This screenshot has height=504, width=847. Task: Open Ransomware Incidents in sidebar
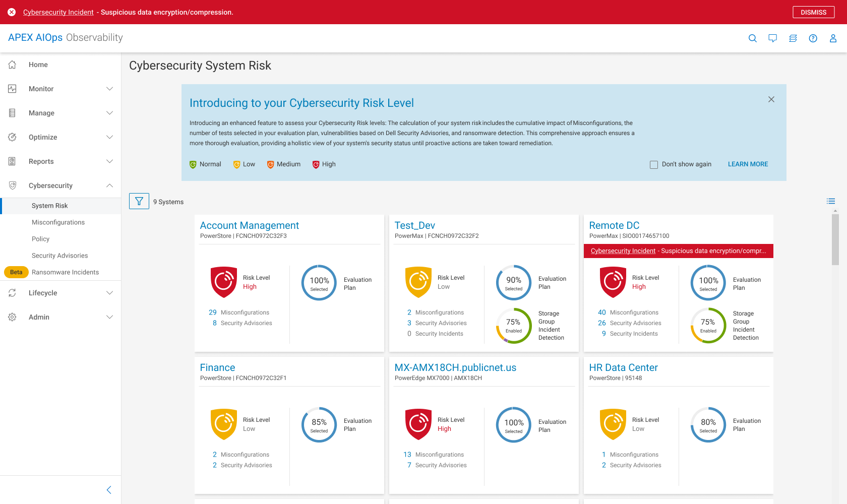pos(65,272)
